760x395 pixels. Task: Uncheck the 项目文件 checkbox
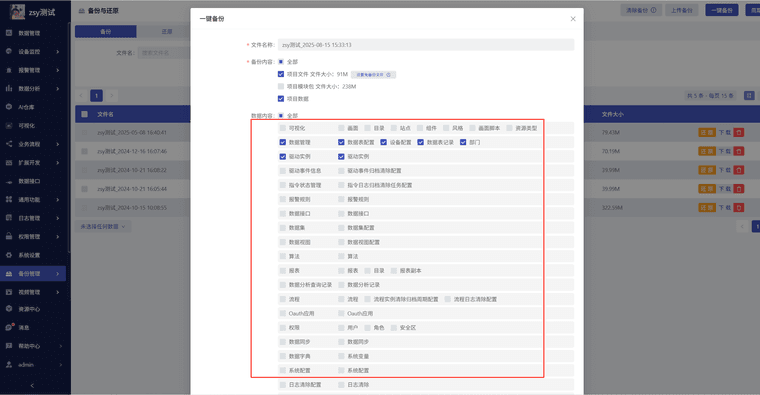click(x=281, y=74)
